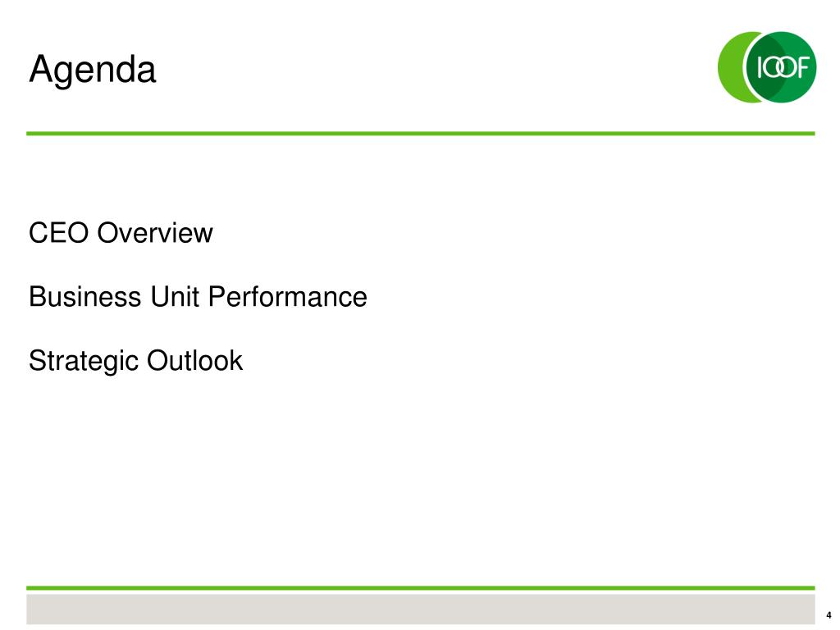This screenshot has width=840, height=630.
Task: Click the word "Outlook"
Action: tap(195, 361)
